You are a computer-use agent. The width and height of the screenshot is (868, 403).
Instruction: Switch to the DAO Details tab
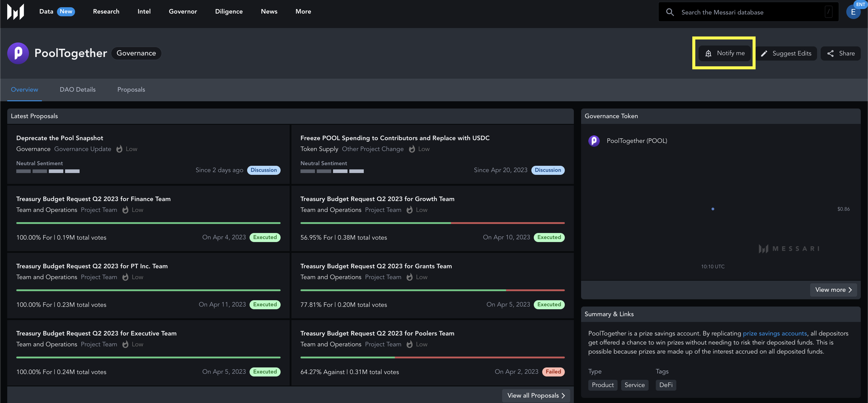77,90
